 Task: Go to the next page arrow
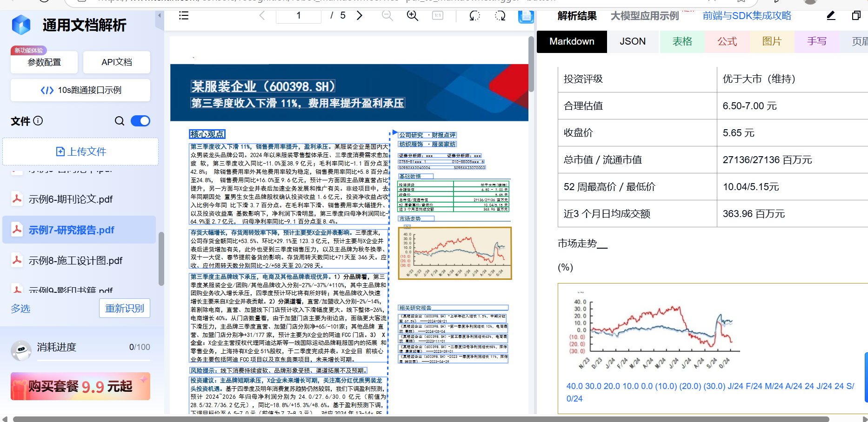pyautogui.click(x=359, y=16)
